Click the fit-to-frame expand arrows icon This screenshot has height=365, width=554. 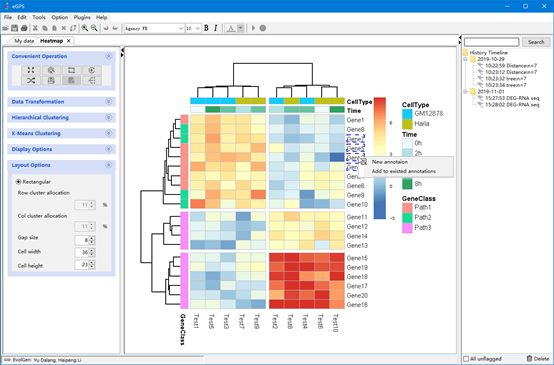pyautogui.click(x=31, y=70)
